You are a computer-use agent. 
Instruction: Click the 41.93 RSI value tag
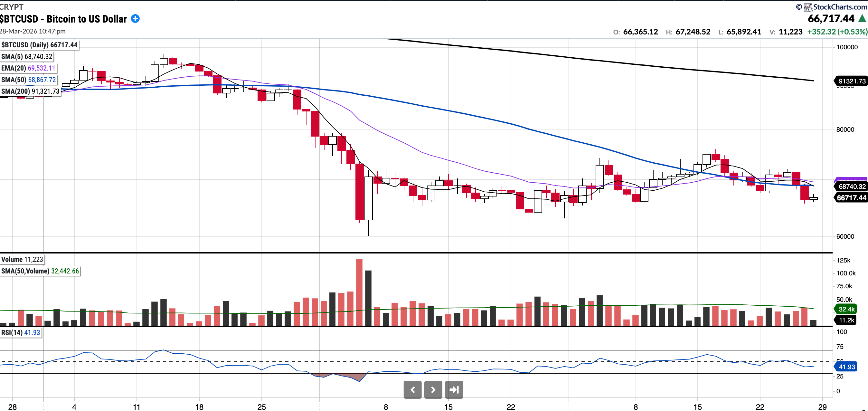click(x=846, y=367)
